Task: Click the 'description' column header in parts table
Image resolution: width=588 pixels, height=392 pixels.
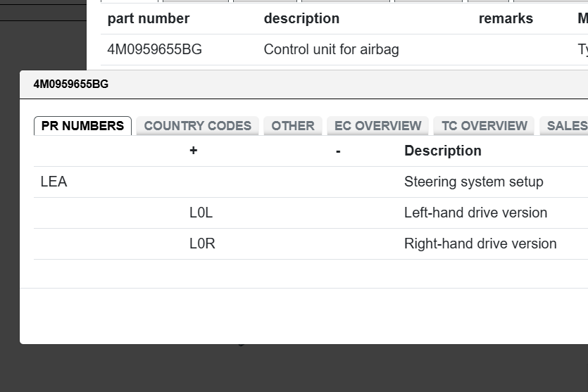Action: point(301,19)
